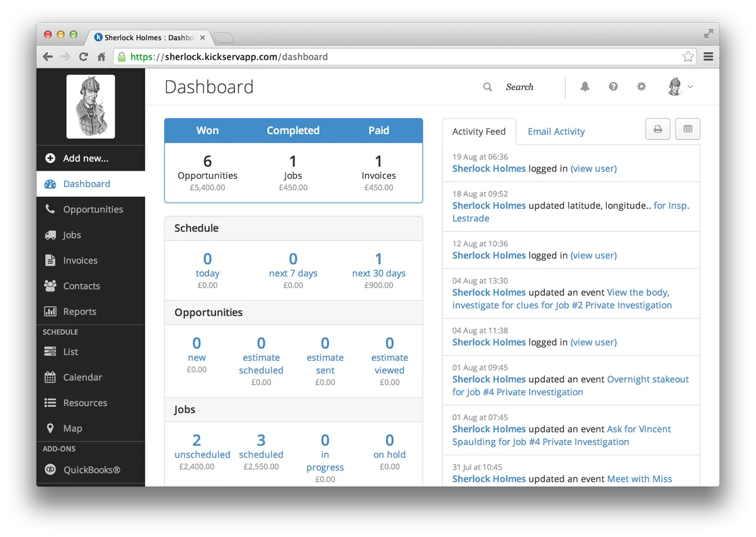This screenshot has height=537, width=756.
Task: Click the Sherlock Holmes profile picture in sidebar
Action: pos(91,106)
